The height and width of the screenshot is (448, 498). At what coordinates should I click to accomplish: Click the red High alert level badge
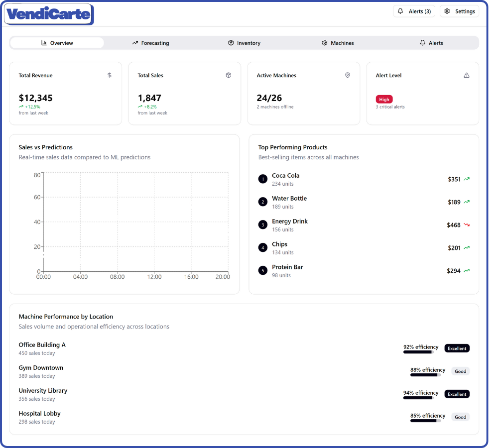coord(384,99)
